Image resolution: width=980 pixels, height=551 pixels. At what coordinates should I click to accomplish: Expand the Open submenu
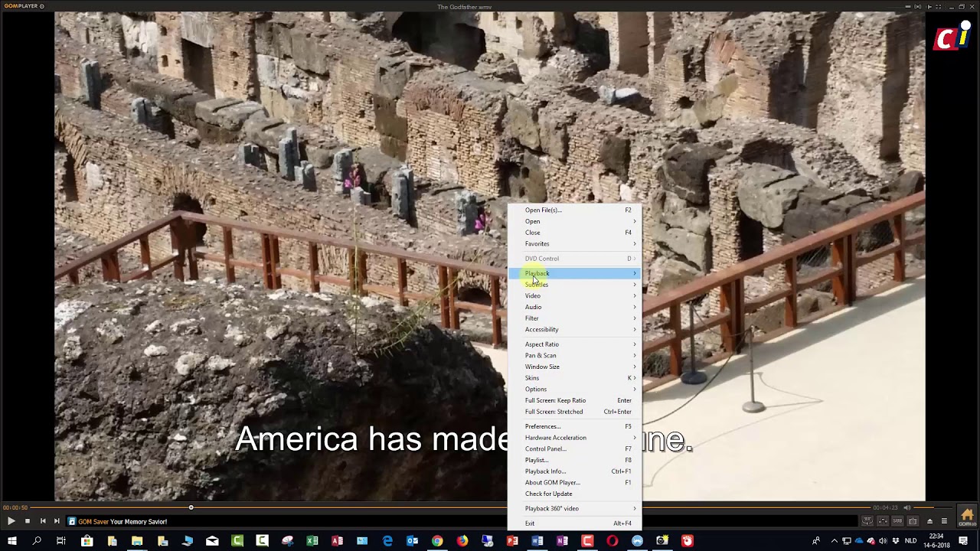tap(575, 221)
